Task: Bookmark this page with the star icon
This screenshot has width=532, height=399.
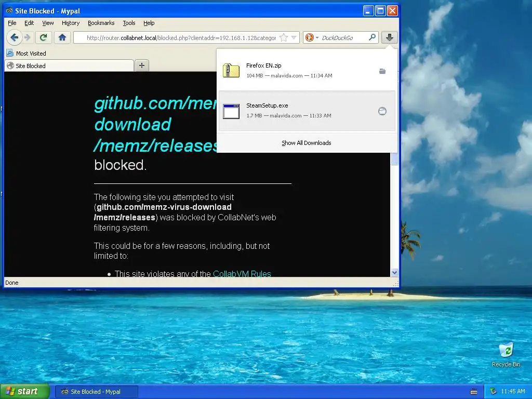Action: (284, 37)
